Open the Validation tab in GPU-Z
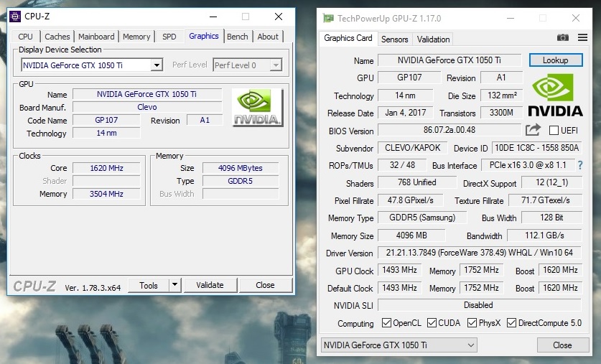The height and width of the screenshot is (364, 601). coord(433,39)
